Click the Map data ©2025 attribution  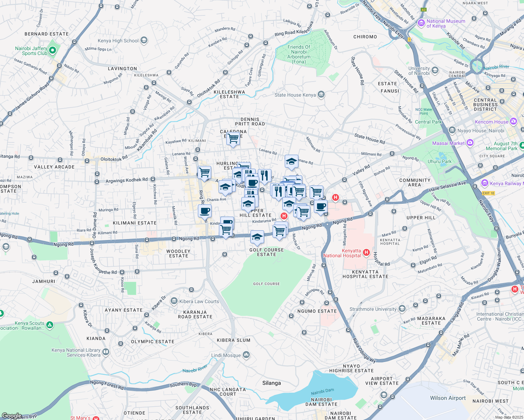click(x=509, y=417)
